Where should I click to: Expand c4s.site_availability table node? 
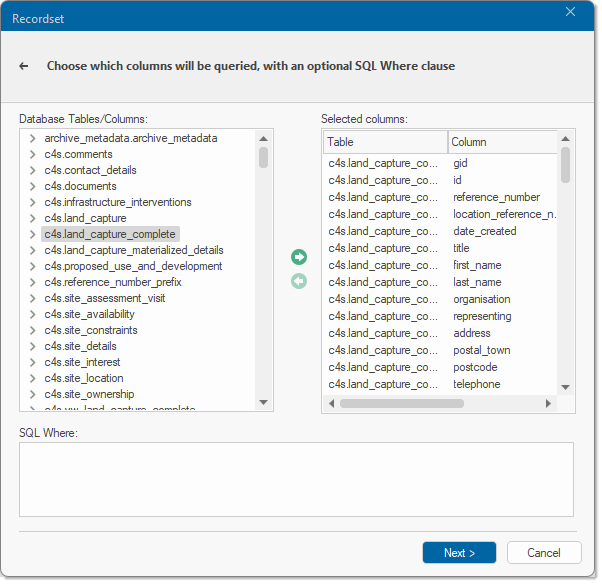(33, 314)
